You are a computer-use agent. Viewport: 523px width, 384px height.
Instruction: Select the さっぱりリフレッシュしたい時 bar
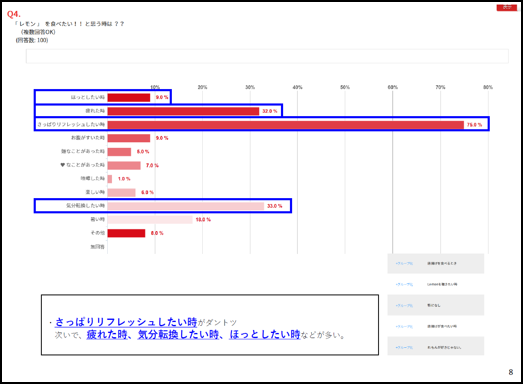click(x=286, y=125)
